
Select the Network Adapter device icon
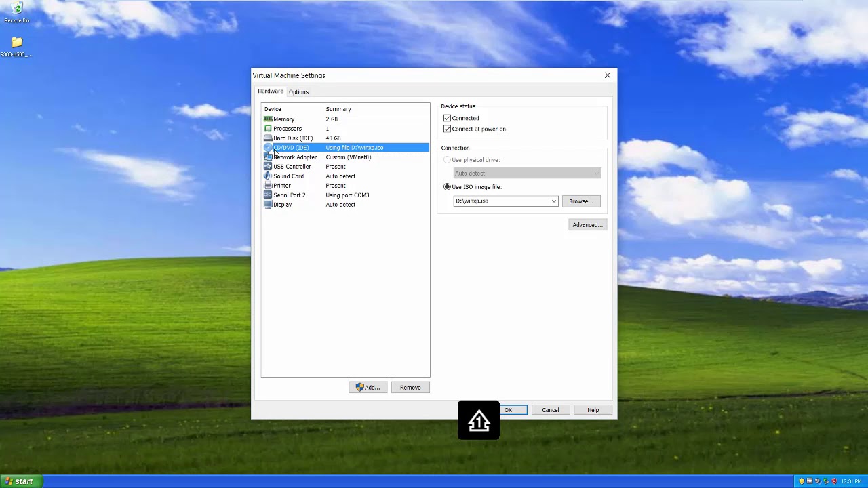tap(268, 157)
